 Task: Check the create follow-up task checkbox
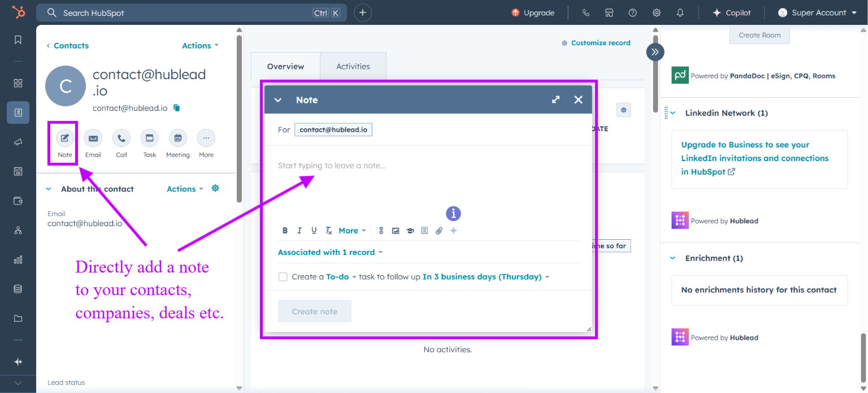click(283, 277)
